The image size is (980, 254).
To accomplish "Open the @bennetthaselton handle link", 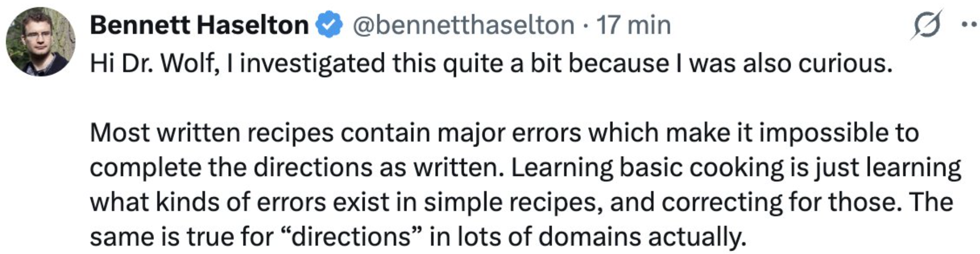I will point(463,25).
